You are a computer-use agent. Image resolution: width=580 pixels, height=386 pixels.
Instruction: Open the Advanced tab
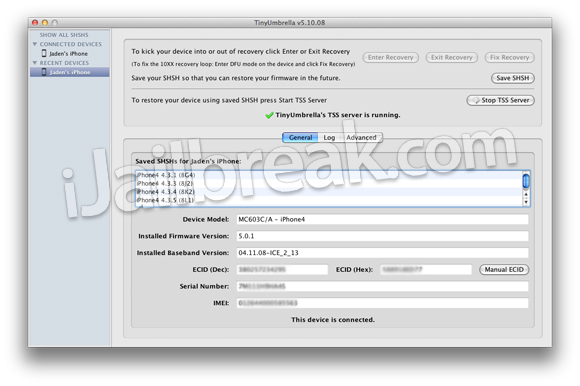tap(361, 138)
